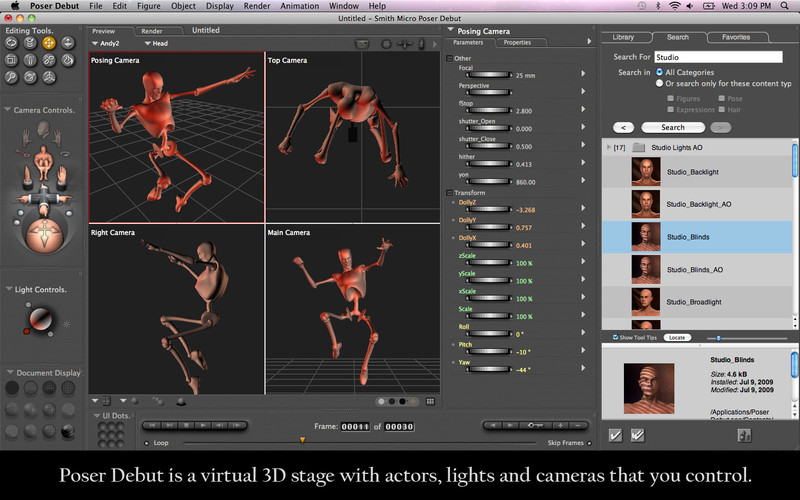Collapse the Document Display panel
Viewport: 800px width, 500px height.
[x=10, y=372]
